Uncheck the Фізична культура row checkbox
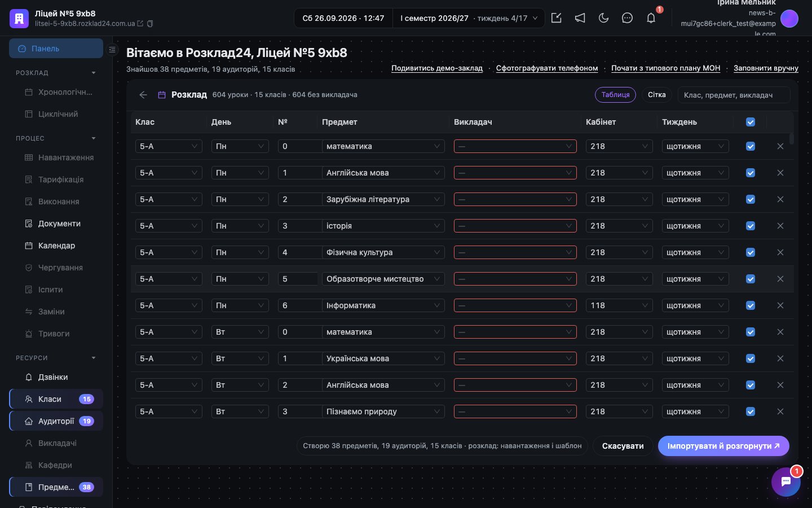This screenshot has height=508, width=812. [751, 252]
